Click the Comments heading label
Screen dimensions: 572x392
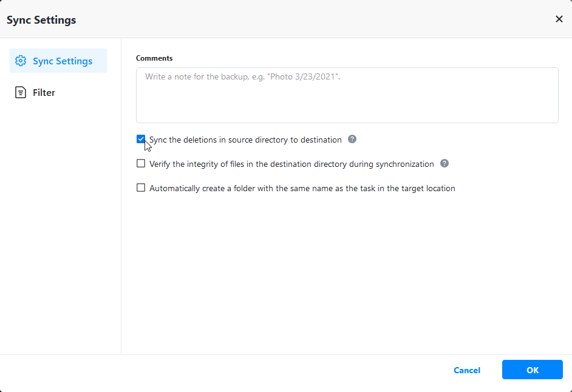coord(154,58)
